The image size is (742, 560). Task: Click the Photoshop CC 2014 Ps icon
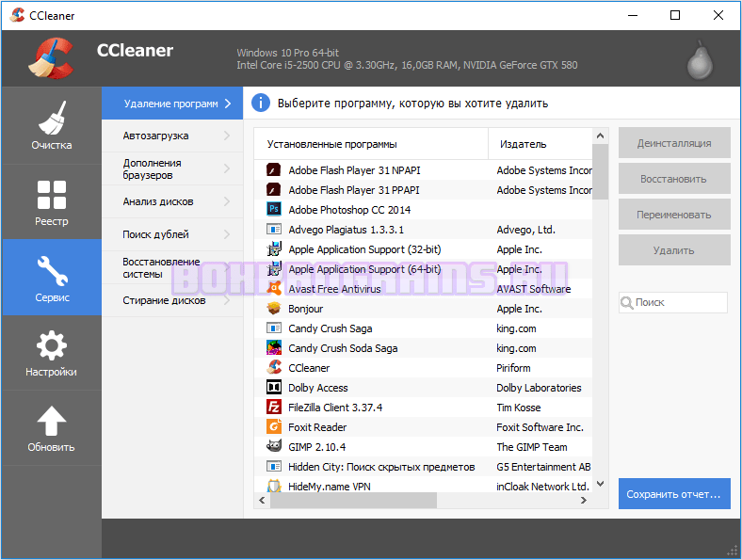273,209
